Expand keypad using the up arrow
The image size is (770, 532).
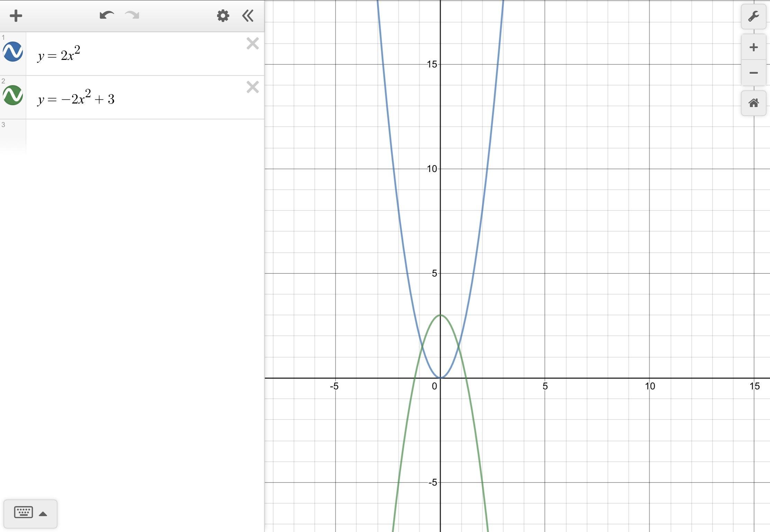tap(43, 514)
